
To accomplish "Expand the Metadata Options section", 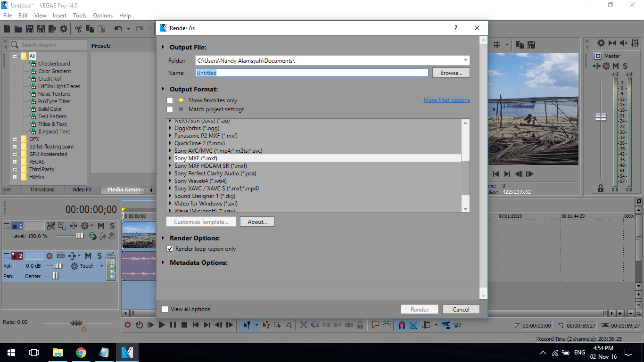I will point(164,263).
